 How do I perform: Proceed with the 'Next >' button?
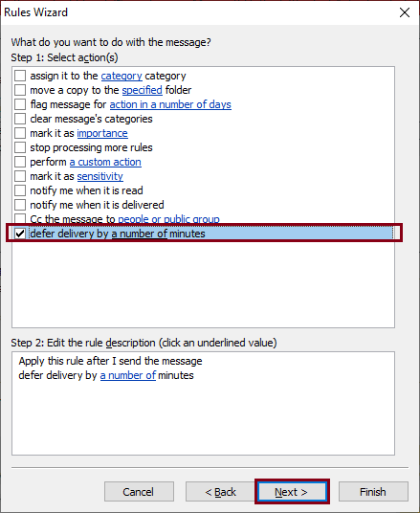292,491
